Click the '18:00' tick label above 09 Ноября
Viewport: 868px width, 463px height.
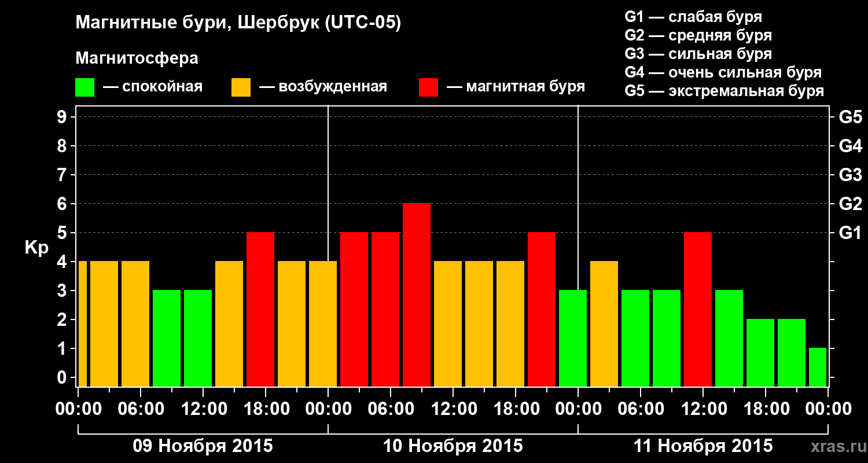coord(267,409)
